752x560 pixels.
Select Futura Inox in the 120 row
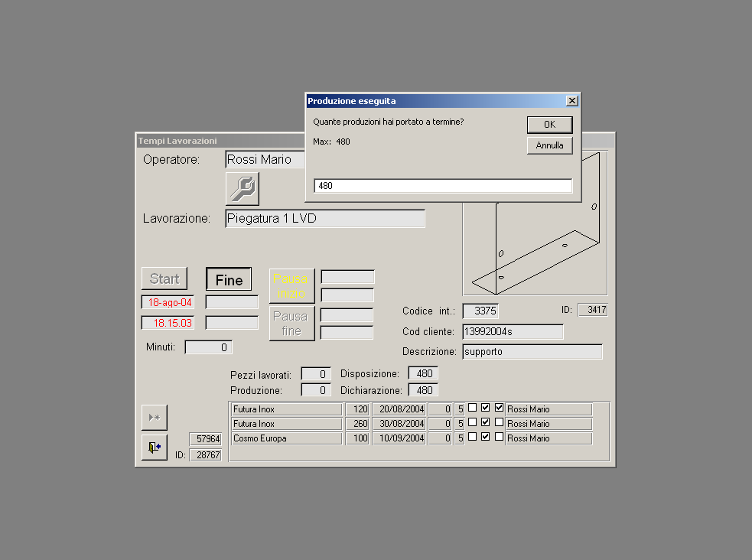coord(287,409)
